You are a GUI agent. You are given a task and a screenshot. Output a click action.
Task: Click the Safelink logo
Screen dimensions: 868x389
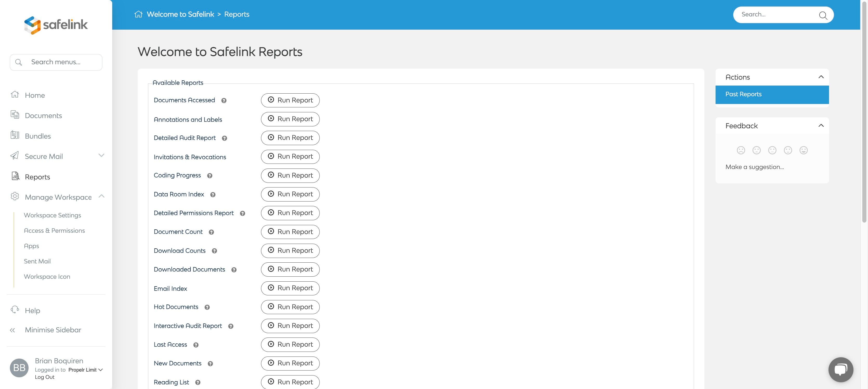point(56,25)
